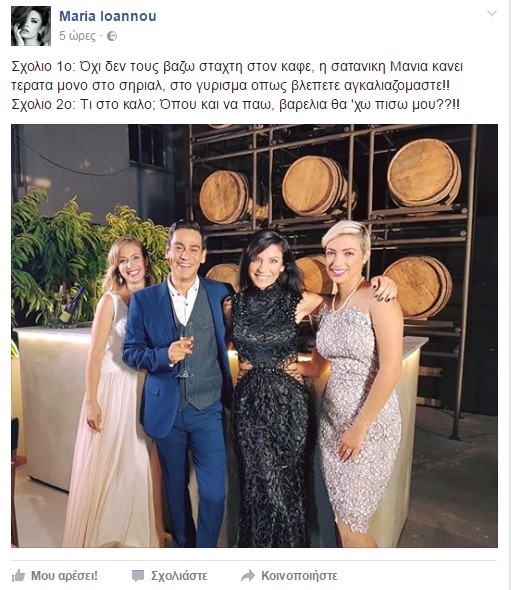Image resolution: width=511 pixels, height=590 pixels.
Task: Click the text line starting Σχολιο 2ο
Action: pyautogui.click(x=235, y=104)
